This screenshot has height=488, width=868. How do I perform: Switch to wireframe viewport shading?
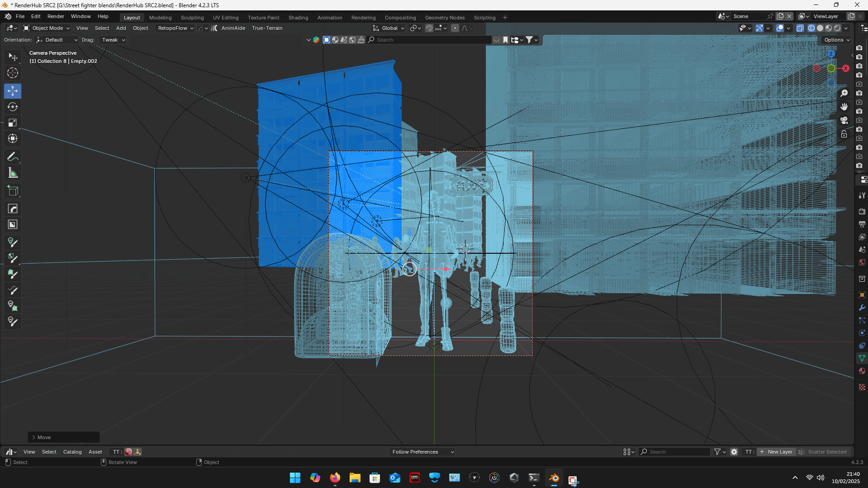[811, 28]
